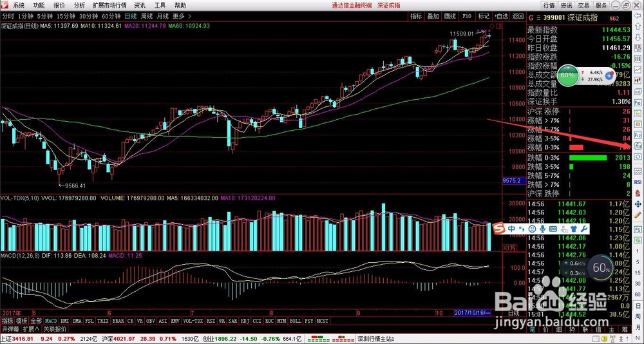Click the F10 button in chart toolbar
This screenshot has height=344, width=644.
coord(466,17)
